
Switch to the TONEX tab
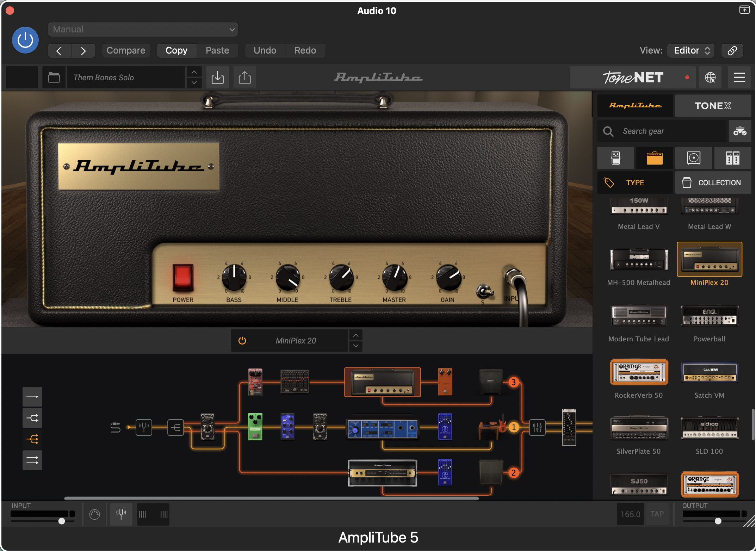click(x=713, y=106)
